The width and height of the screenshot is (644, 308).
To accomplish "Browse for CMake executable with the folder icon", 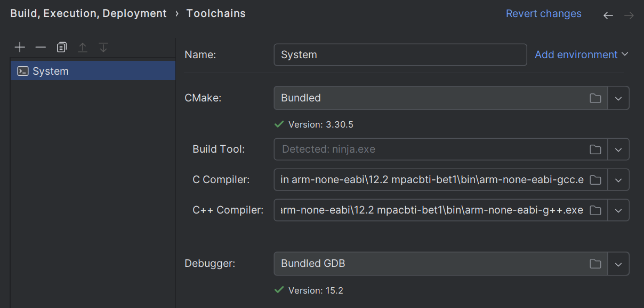I will pyautogui.click(x=595, y=98).
